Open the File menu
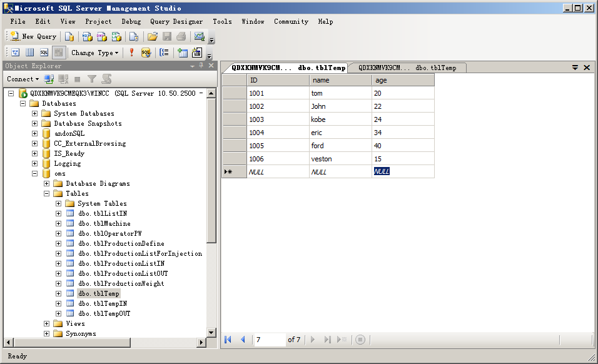The image size is (598, 364). click(x=18, y=22)
